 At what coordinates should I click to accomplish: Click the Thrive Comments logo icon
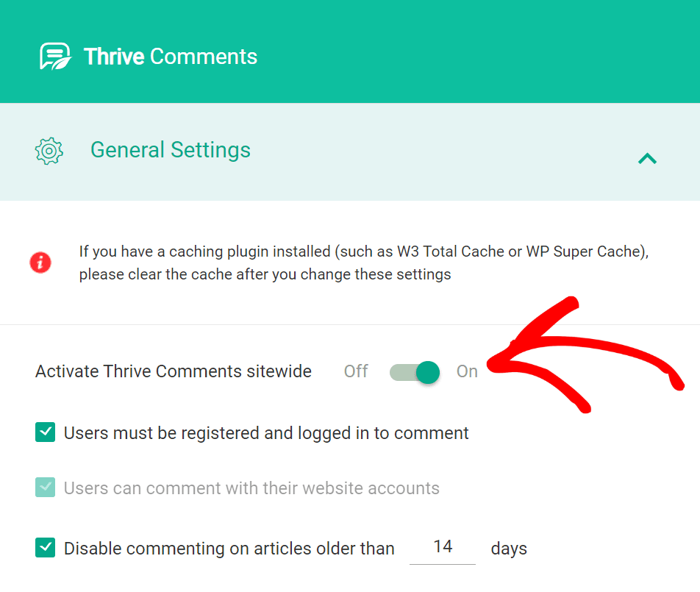[x=55, y=57]
